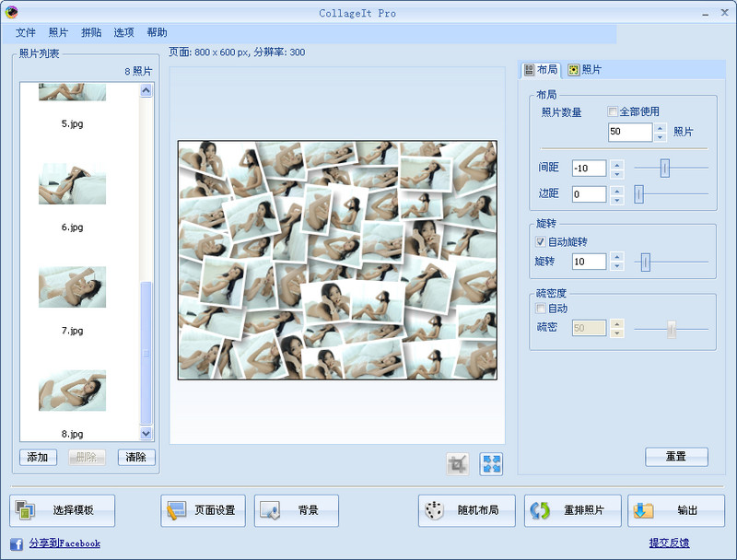
Task: Increase 间距 value with up arrow
Action: [617, 164]
